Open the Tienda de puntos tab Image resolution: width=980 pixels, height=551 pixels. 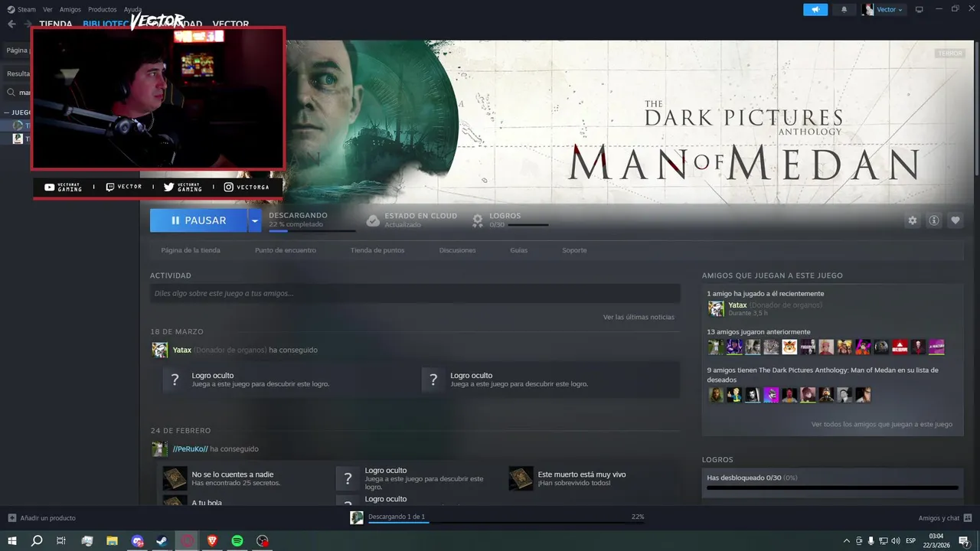377,250
